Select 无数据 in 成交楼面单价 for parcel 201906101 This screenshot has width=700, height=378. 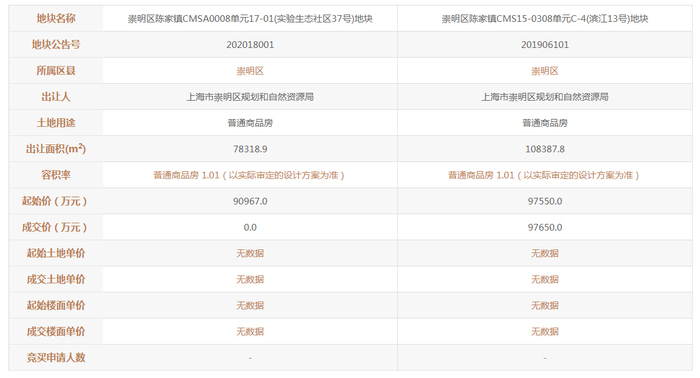click(545, 332)
